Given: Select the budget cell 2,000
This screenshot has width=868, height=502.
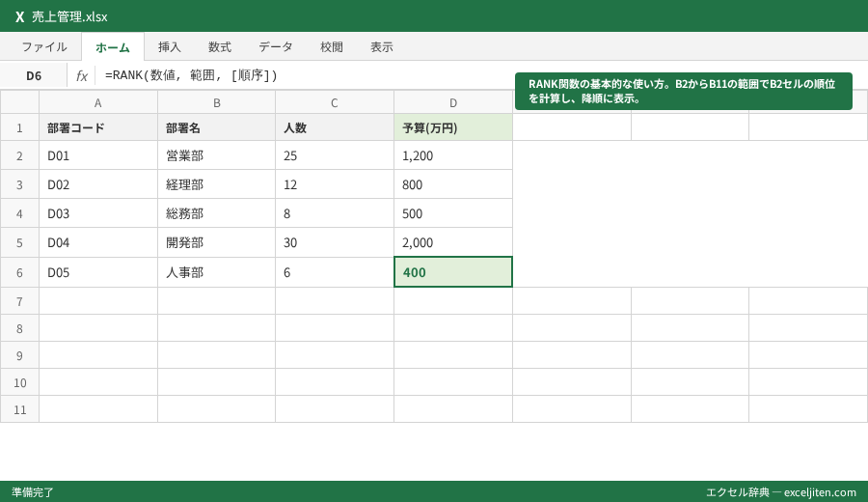Looking at the screenshot, I should tap(453, 242).
